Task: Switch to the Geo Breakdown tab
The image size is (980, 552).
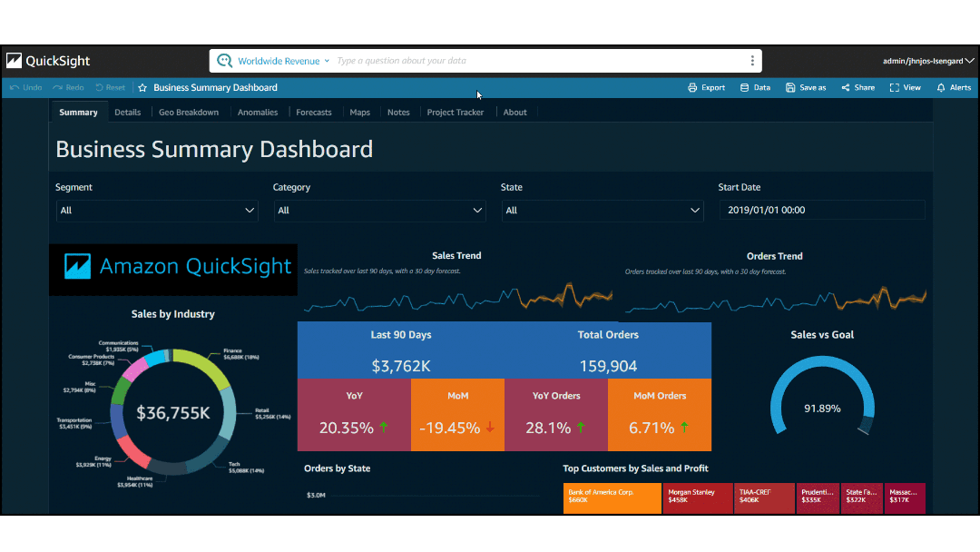Action: 189,113
